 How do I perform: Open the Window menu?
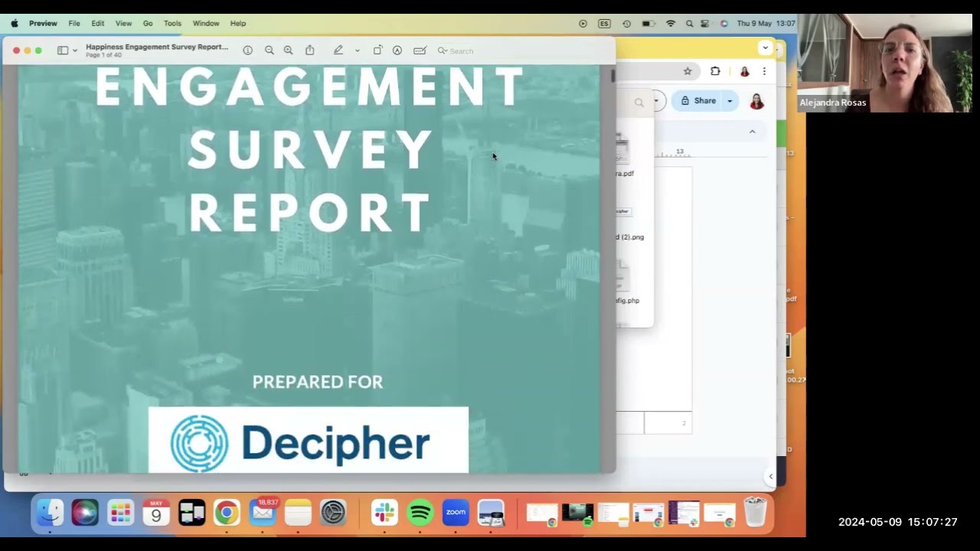[205, 24]
